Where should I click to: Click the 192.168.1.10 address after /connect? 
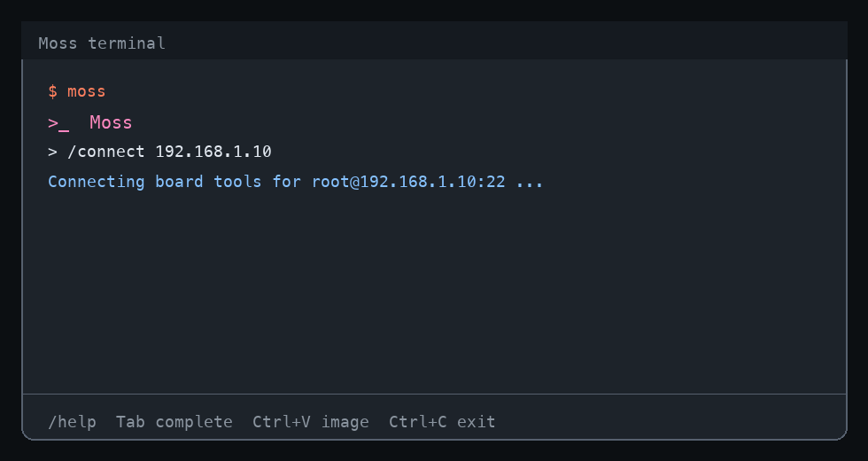(213, 152)
